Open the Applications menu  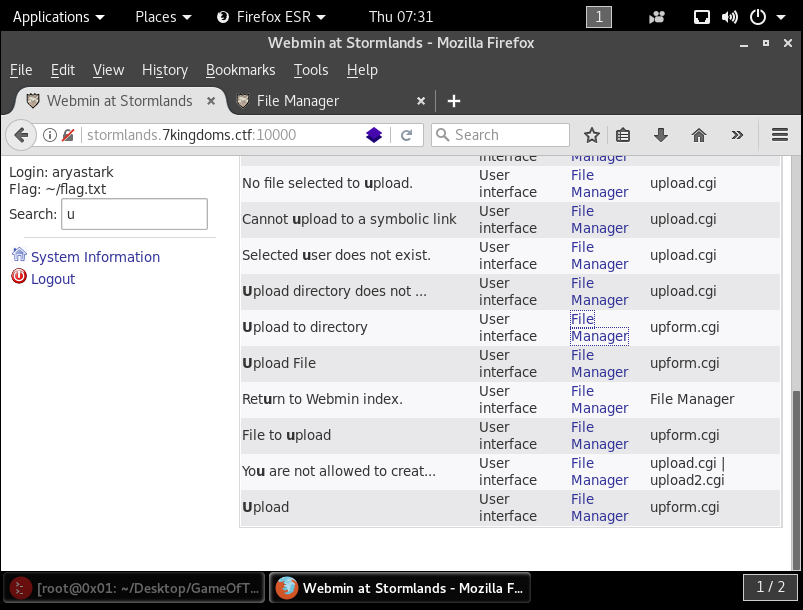pyautogui.click(x=58, y=17)
